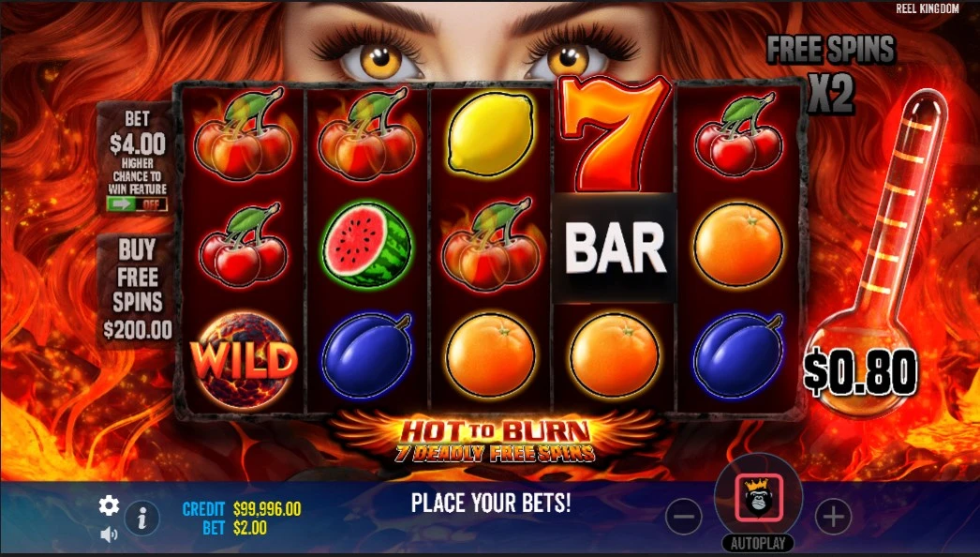980x557 pixels.
Task: Open the game info button
Action: click(141, 519)
